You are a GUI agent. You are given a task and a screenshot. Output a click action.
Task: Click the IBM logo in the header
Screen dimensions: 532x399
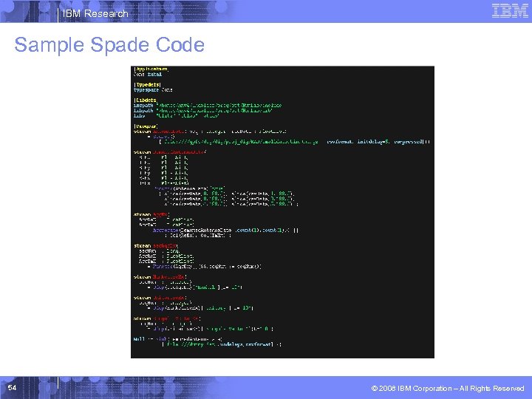510,10
